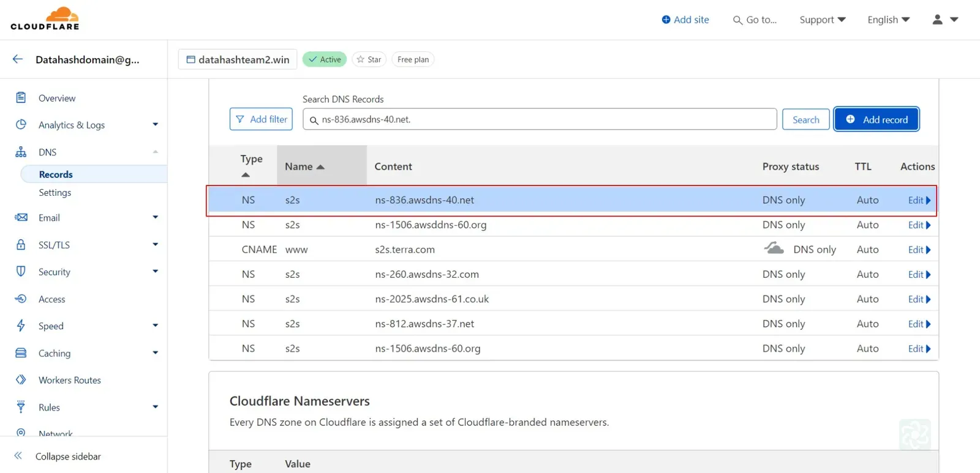Edit the ns-836.awsdns-40.net record
The height and width of the screenshot is (473, 980).
[919, 200]
